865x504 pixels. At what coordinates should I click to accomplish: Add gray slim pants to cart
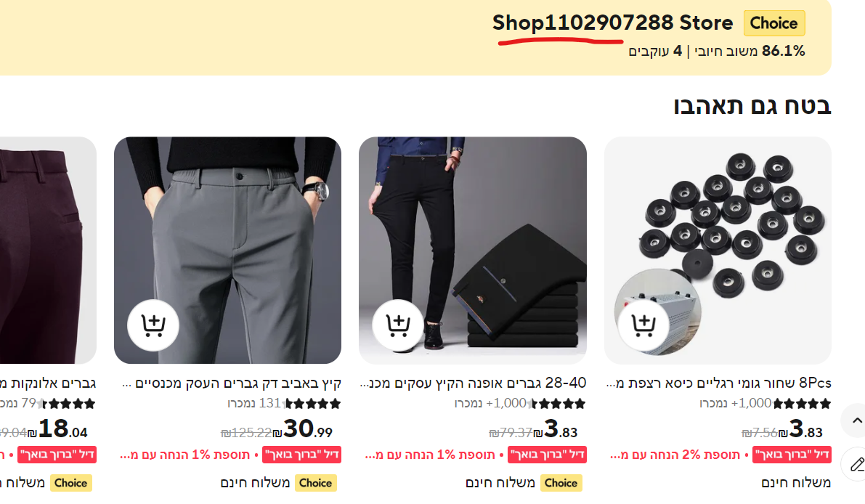pyautogui.click(x=153, y=325)
